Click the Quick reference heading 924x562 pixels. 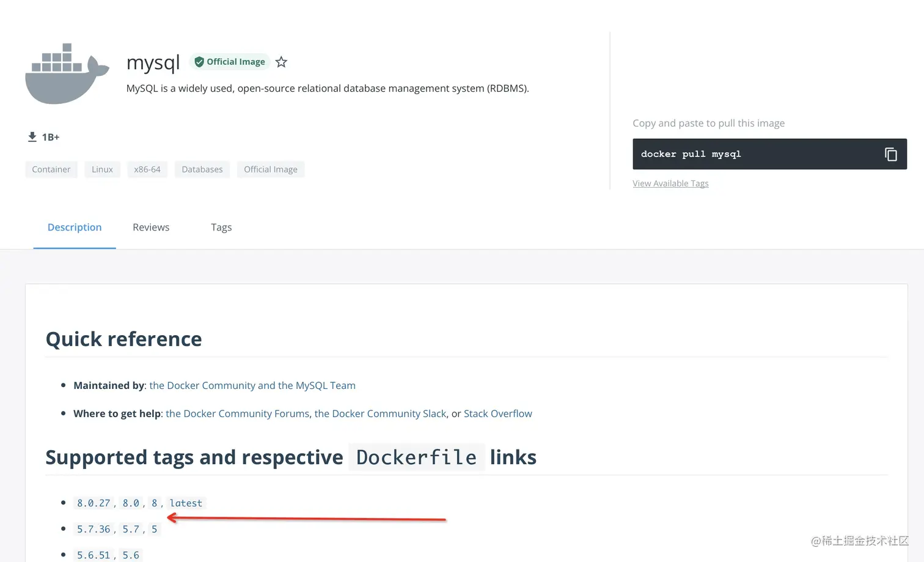tap(123, 339)
